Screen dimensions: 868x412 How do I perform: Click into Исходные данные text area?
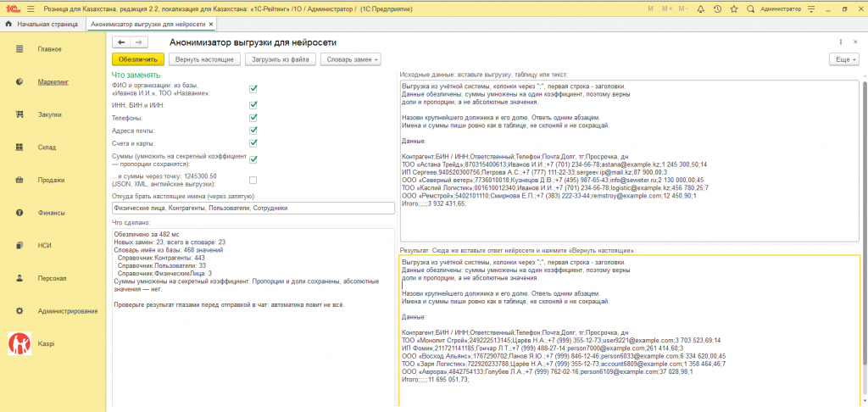point(630,160)
